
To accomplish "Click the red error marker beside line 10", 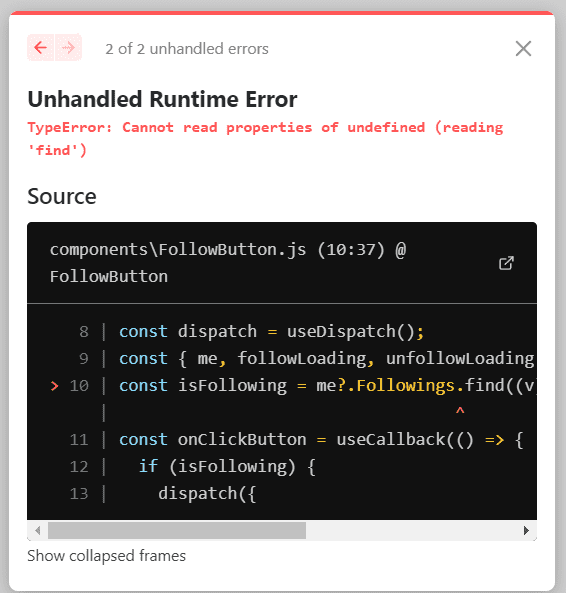I will [x=55, y=386].
